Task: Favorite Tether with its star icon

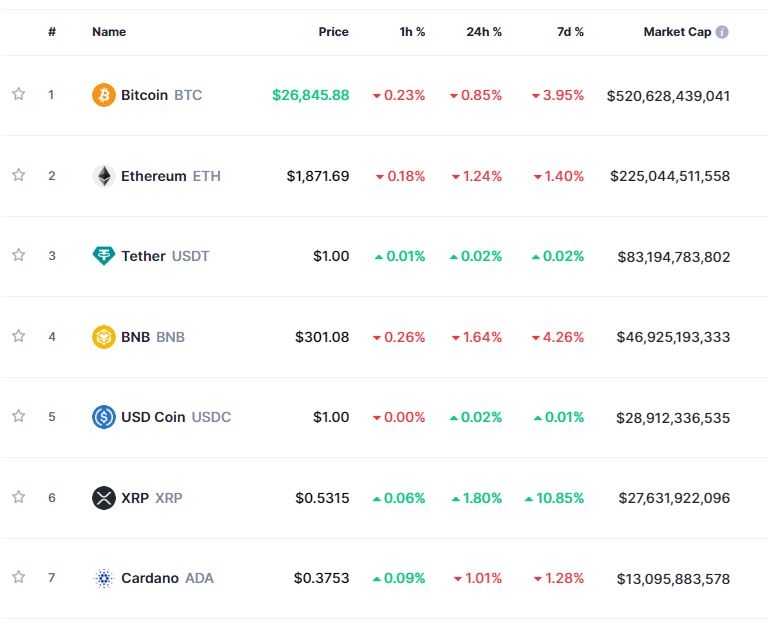Action: (18, 255)
